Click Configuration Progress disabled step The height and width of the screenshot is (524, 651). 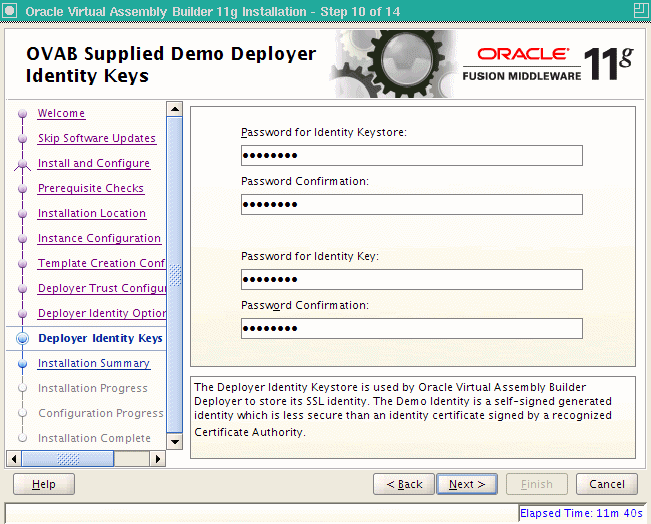pos(101,413)
